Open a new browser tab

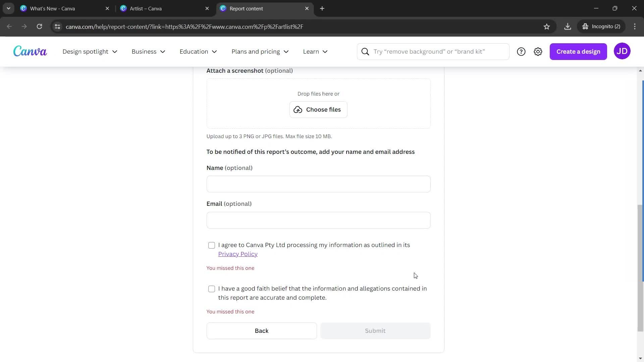[322, 8]
